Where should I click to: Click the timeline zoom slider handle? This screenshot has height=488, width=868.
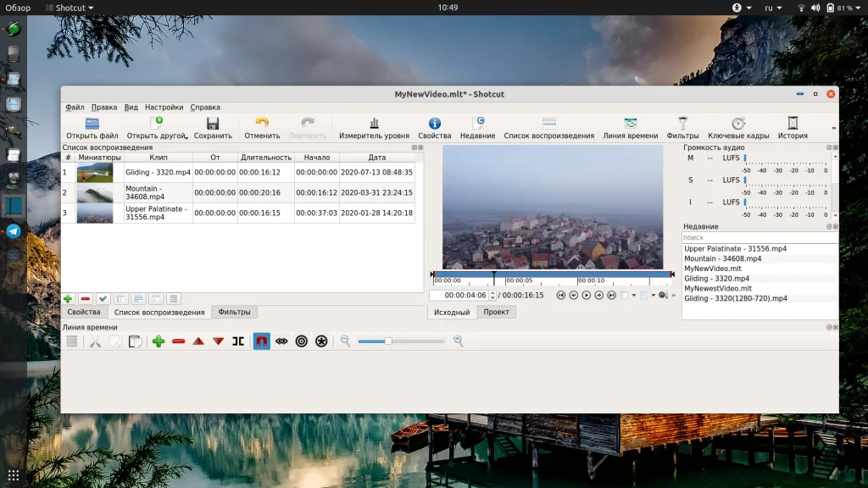click(387, 341)
